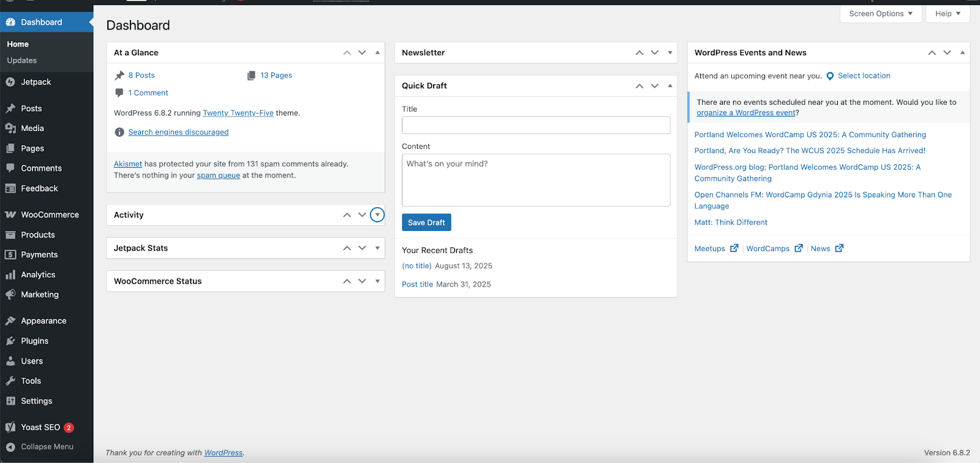Collapse the WordPress Events and News panel

click(x=963, y=53)
